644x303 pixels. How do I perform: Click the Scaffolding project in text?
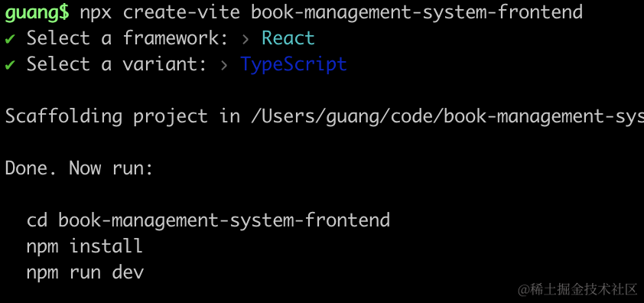point(122,117)
